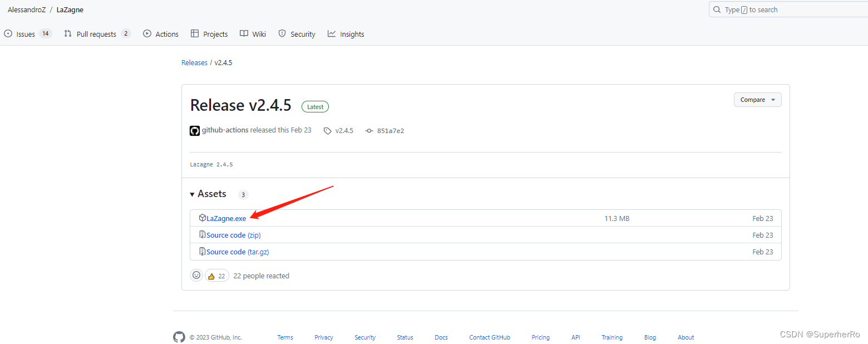The width and height of the screenshot is (868, 344).
Task: Click the Assets count badge 3
Action: (243, 195)
